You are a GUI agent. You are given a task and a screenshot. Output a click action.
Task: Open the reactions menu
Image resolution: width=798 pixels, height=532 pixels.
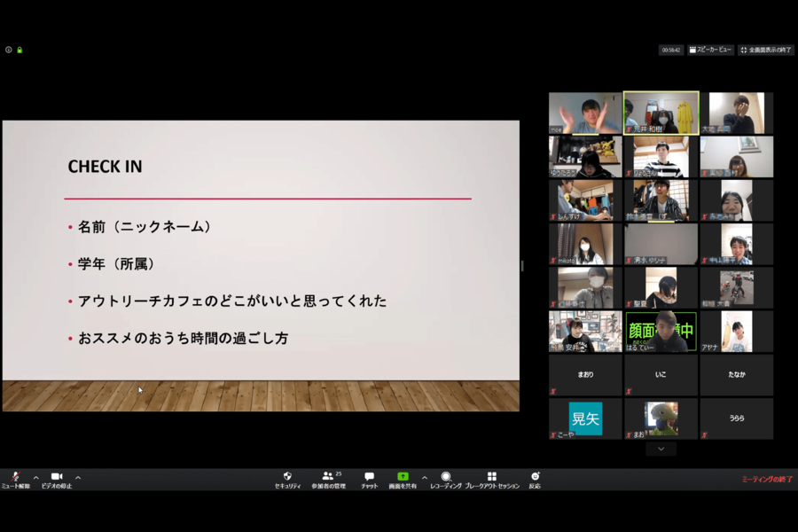tap(535, 479)
